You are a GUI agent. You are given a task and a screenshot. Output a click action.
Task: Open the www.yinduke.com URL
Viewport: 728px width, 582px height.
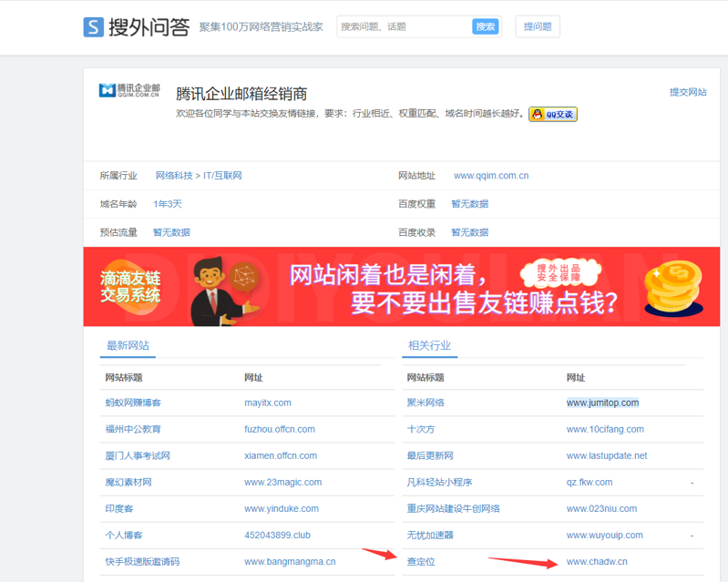pos(282,508)
